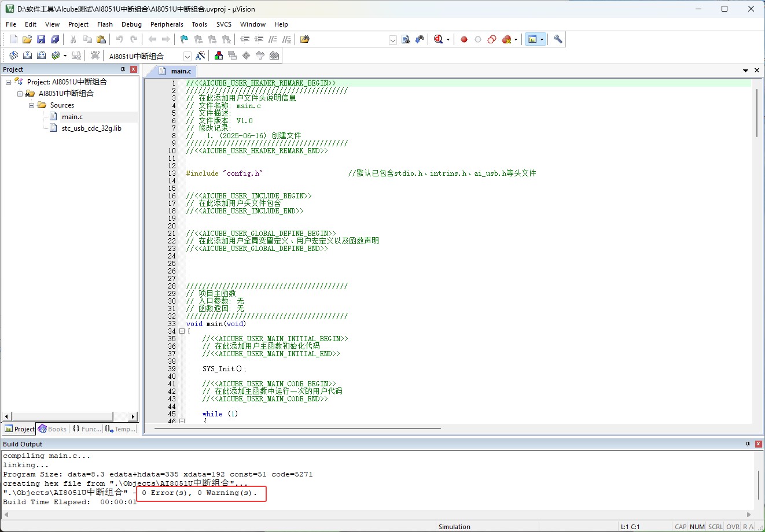Select the main.c editor tab

(175, 71)
